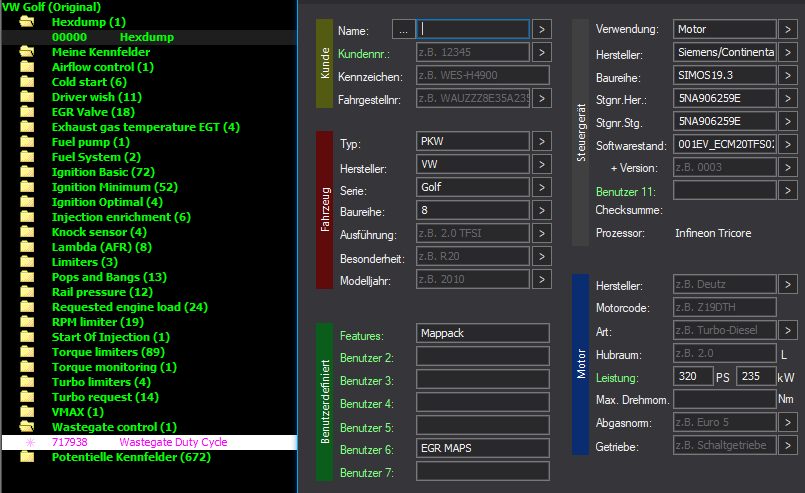
Task: Click the Pops and Bangs folder icon
Action: pyautogui.click(x=27, y=276)
